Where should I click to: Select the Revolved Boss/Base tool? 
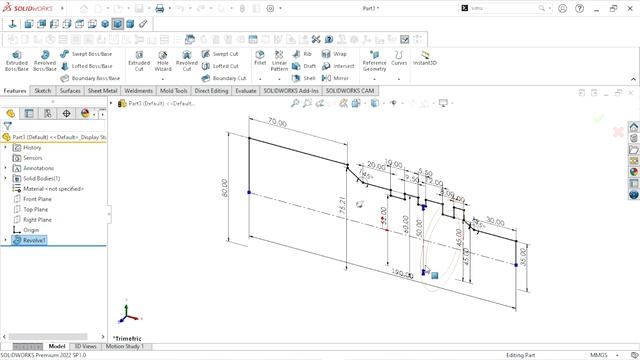44,61
